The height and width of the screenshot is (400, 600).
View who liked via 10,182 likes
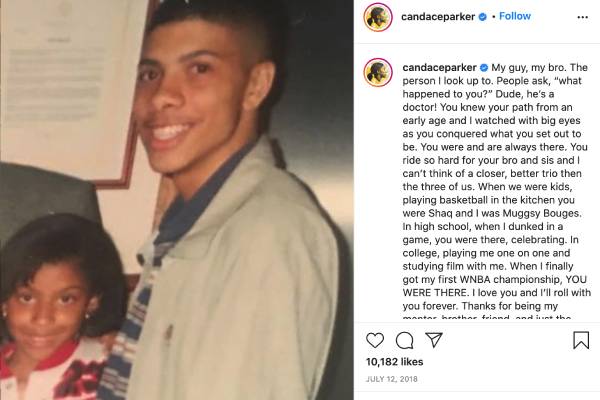tap(395, 362)
